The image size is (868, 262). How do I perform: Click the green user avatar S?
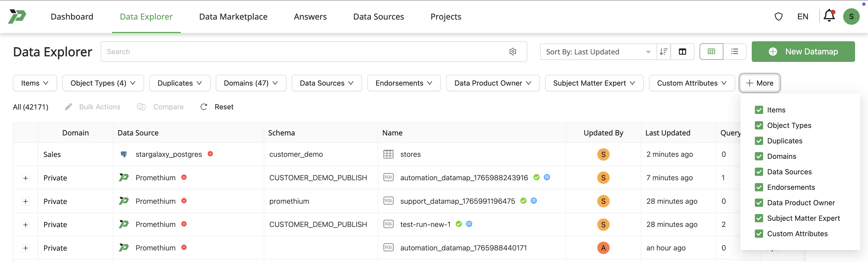click(851, 17)
